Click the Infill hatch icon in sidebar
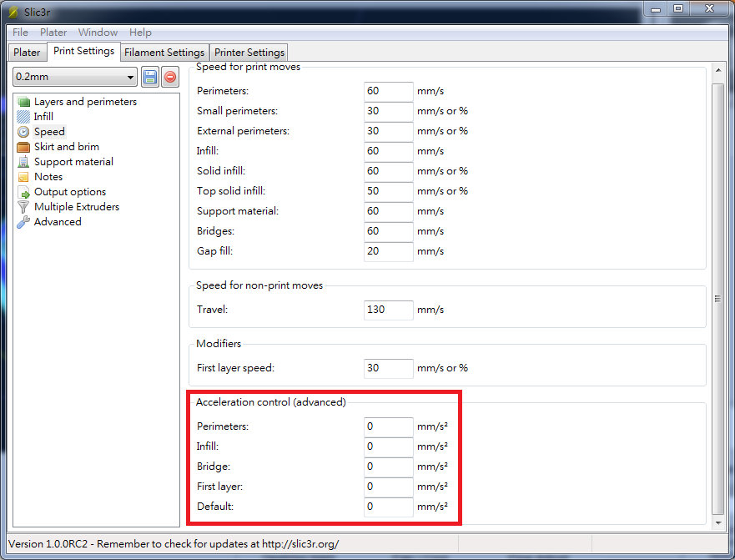The height and width of the screenshot is (560, 735). coord(23,116)
